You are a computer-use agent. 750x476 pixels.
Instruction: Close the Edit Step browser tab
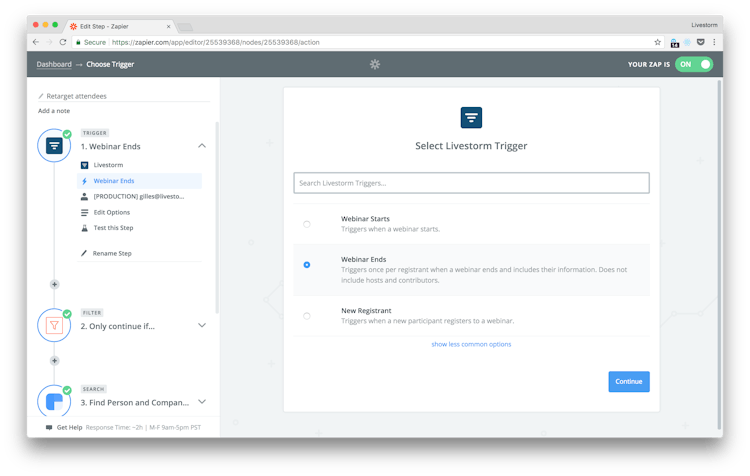168,26
